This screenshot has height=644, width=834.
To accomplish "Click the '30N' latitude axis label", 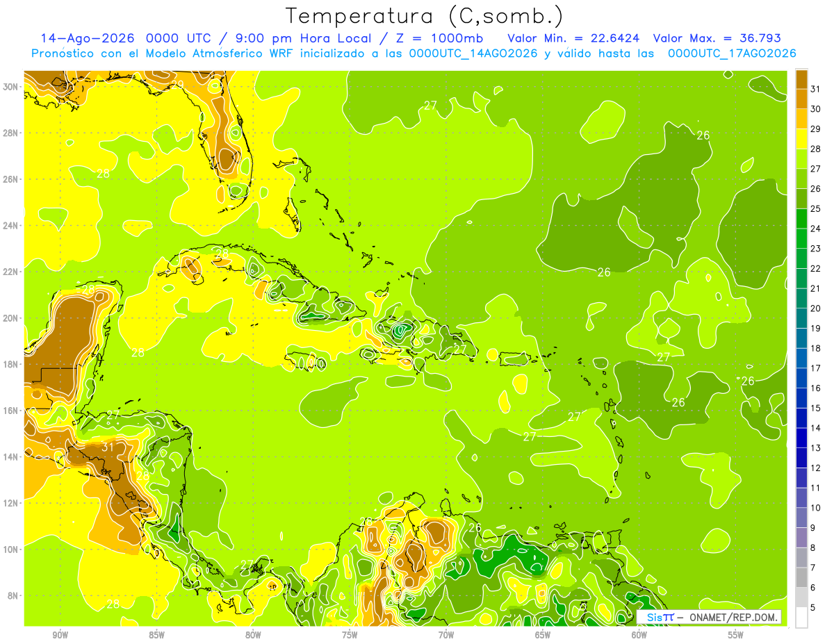I will click(x=10, y=87).
